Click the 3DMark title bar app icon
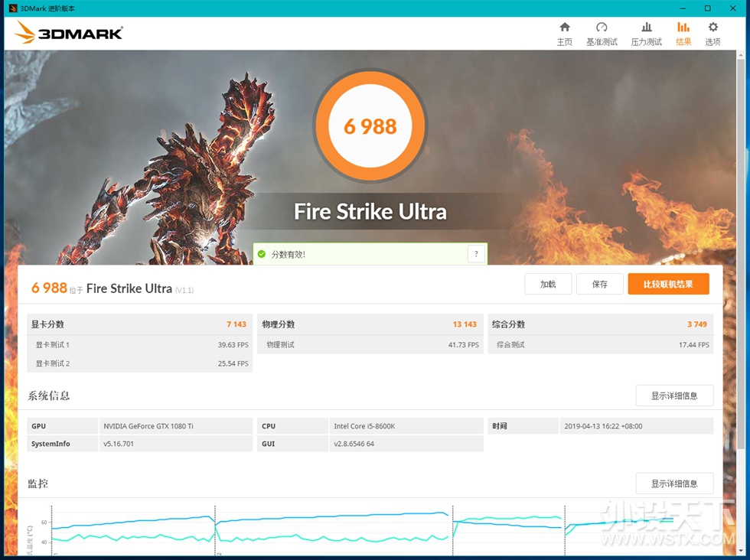750x560 pixels. click(13, 8)
